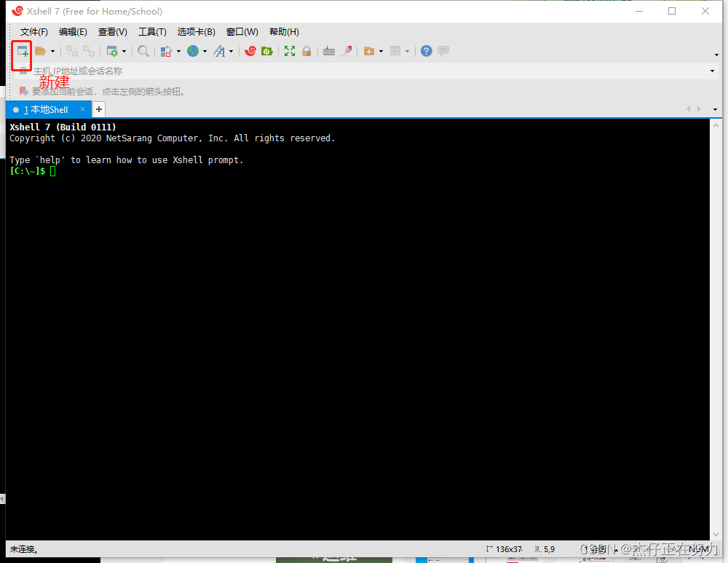This screenshot has height=563, width=728.
Task: Open the blue help question-mark icon
Action: click(426, 51)
